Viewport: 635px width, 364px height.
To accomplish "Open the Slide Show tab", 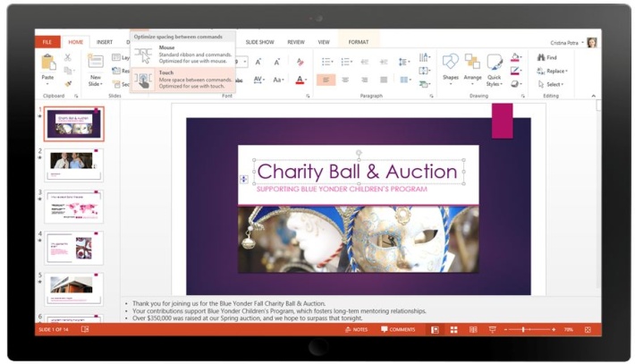I will (259, 42).
